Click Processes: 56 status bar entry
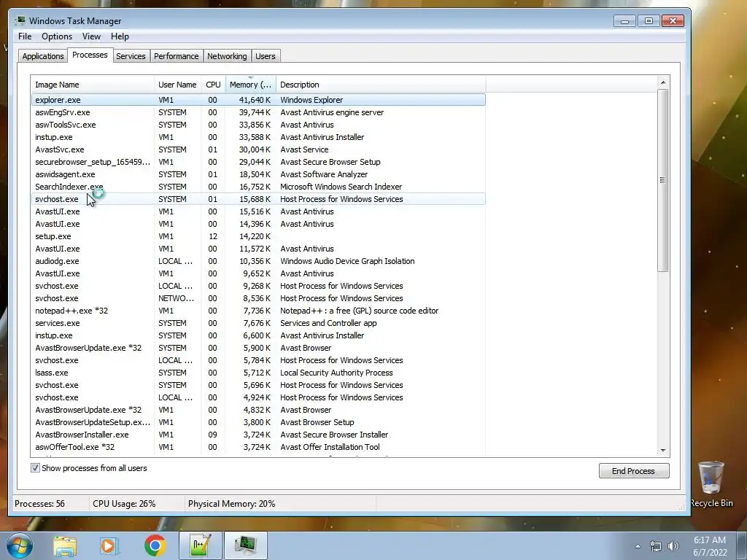Viewport: 747px width, 560px height. tap(39, 504)
